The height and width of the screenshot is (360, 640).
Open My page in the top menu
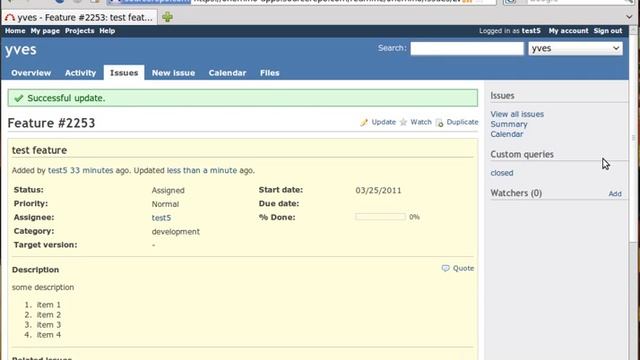(x=45, y=31)
